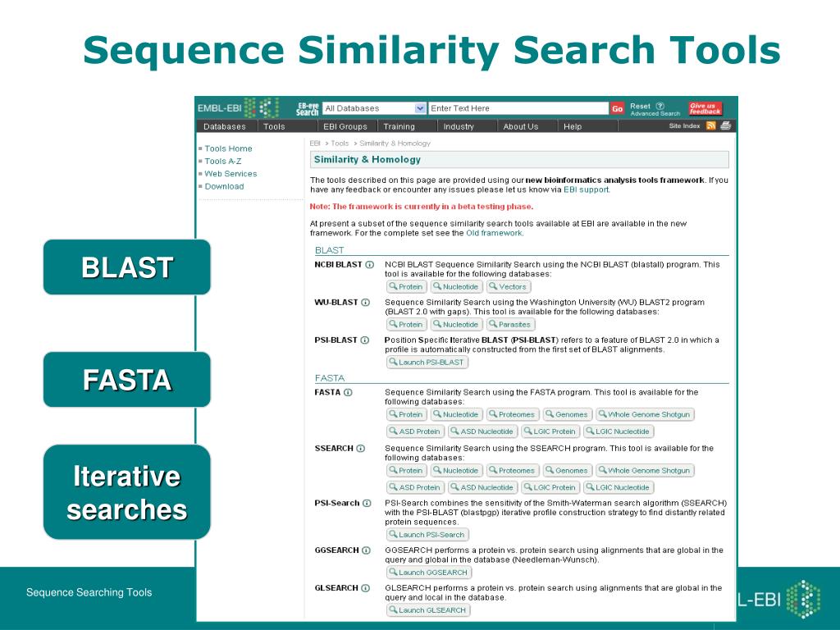Click NCBI BLAST Vectors button

[x=508, y=286]
